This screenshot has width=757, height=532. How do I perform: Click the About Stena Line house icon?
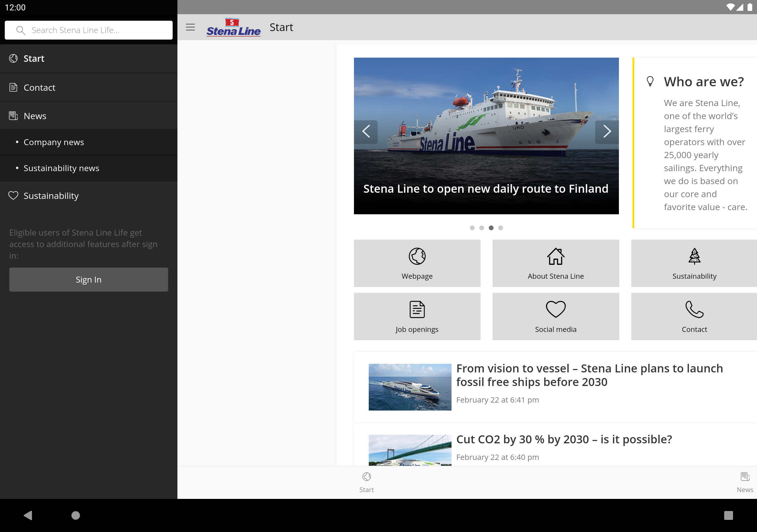click(x=556, y=256)
